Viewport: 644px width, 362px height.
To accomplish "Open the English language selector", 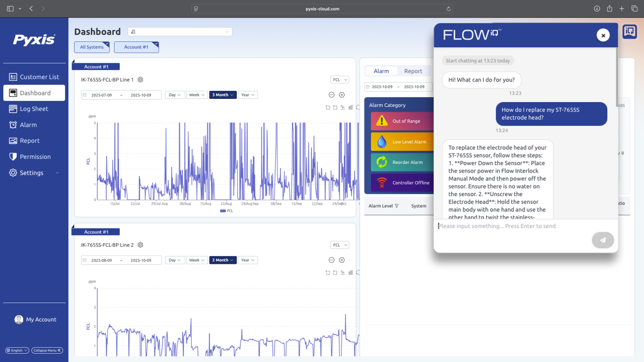I will point(16,350).
